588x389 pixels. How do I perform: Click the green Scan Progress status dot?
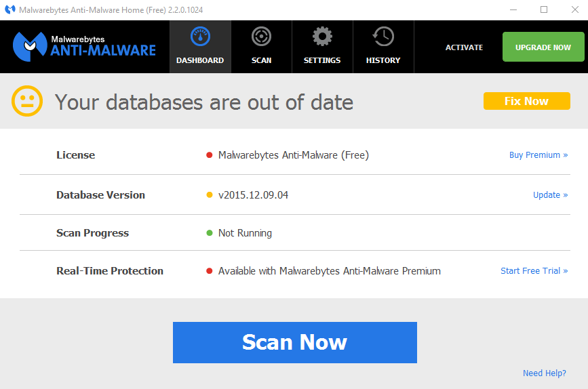[210, 233]
